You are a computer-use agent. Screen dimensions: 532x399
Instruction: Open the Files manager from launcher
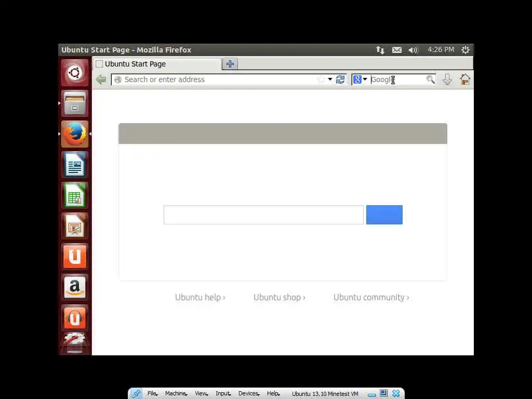coord(75,103)
